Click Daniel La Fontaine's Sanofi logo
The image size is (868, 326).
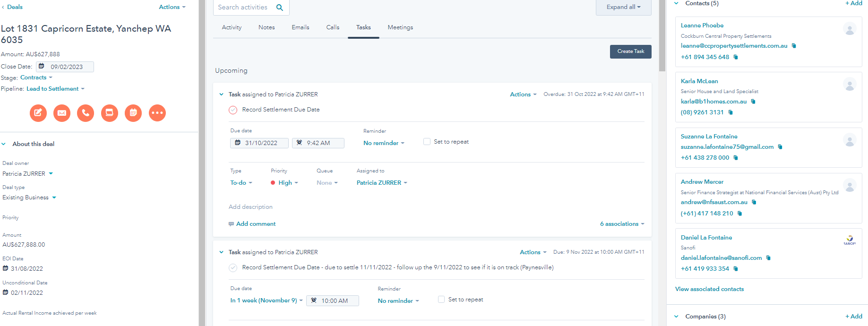pyautogui.click(x=850, y=240)
